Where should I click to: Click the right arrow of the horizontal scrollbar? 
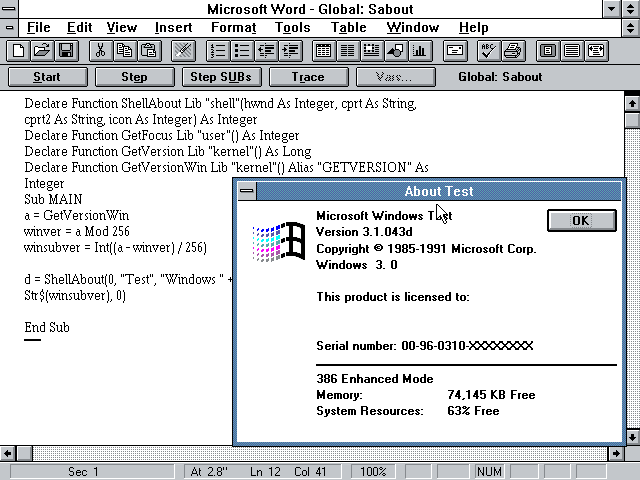(616, 453)
